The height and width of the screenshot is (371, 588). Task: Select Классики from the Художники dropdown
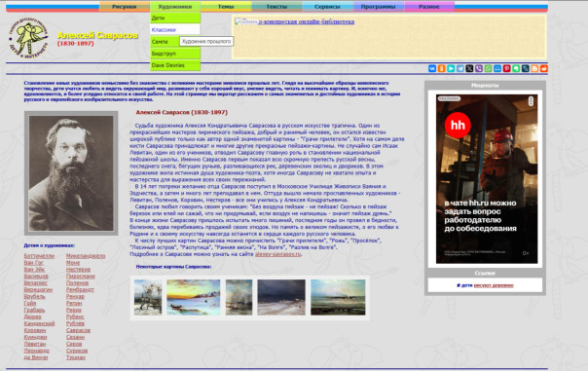coord(175,29)
